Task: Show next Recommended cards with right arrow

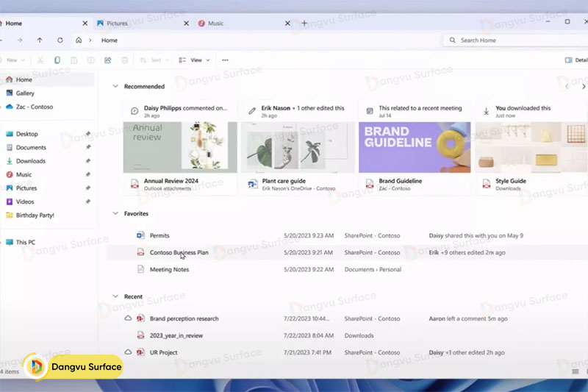Action: pos(584,87)
